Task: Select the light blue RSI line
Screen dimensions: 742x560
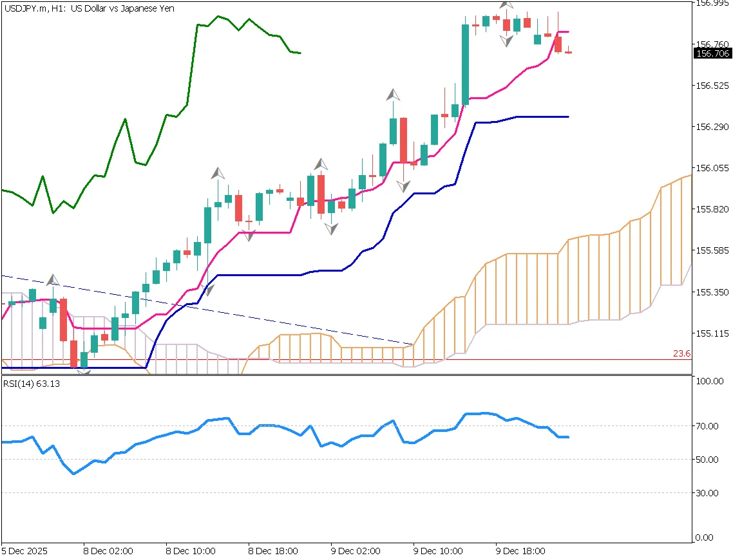Action: pos(258,426)
